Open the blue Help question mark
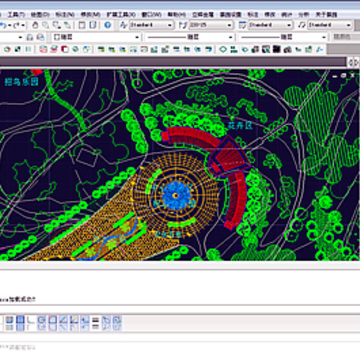Screen dimensions: 360x360 pyautogui.click(x=107, y=25)
